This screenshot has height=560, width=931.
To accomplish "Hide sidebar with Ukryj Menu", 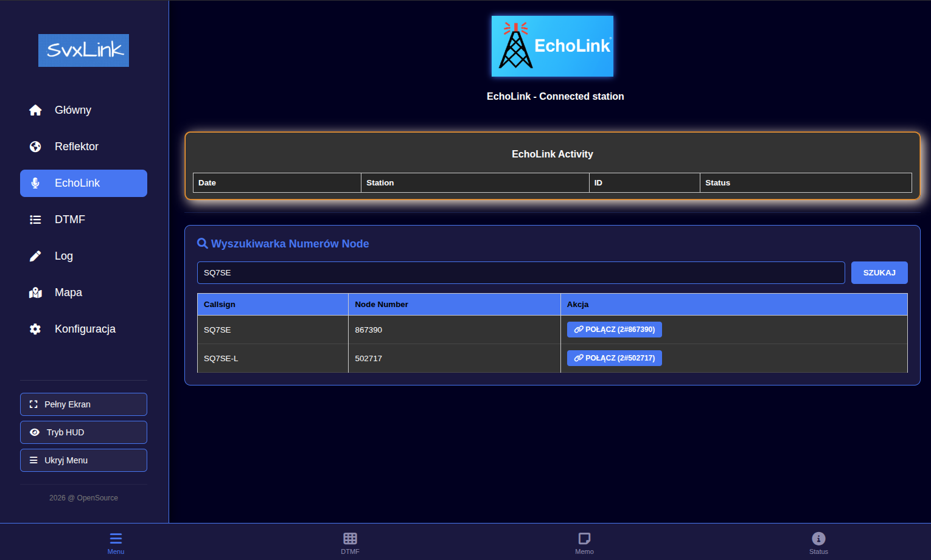I will tap(83, 460).
